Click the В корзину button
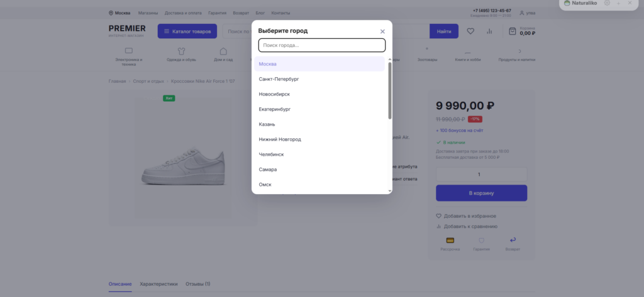This screenshot has height=297, width=644. click(x=481, y=193)
